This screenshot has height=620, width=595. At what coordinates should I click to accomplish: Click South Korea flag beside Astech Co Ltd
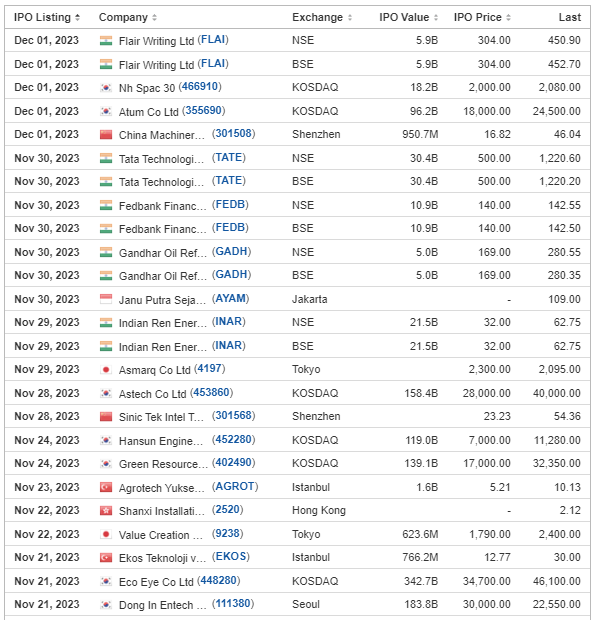(x=106, y=394)
